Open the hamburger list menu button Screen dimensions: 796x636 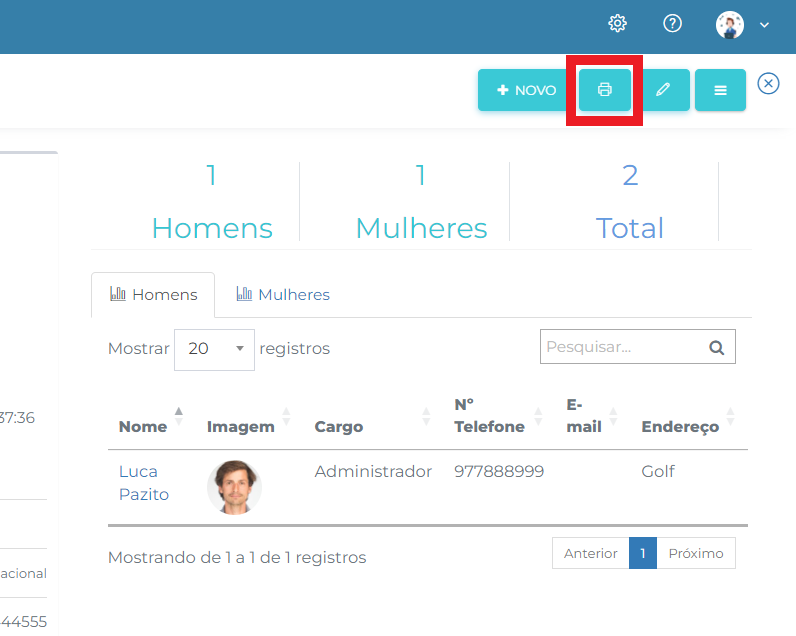point(720,90)
